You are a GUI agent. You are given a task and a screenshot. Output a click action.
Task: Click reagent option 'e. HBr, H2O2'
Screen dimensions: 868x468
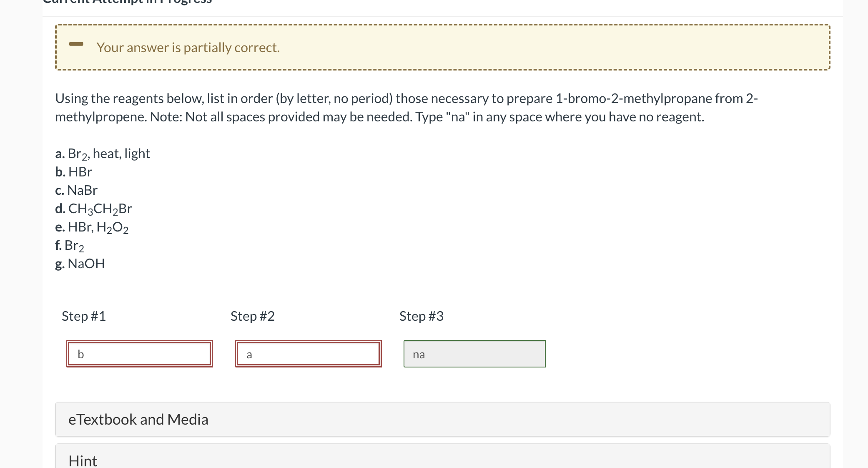(92, 227)
